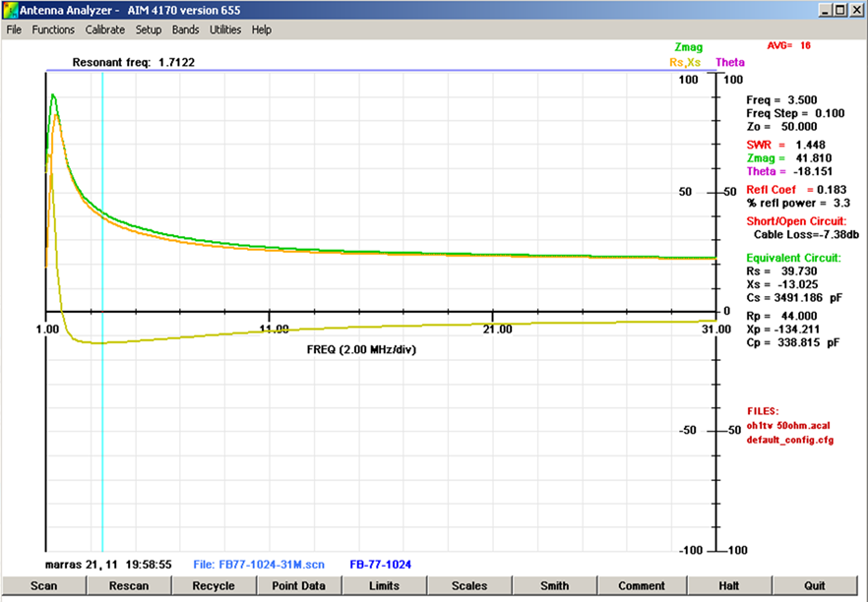The width and height of the screenshot is (868, 602).
Task: Click the Antenna Analyzer title bar icon
Action: (x=10, y=10)
